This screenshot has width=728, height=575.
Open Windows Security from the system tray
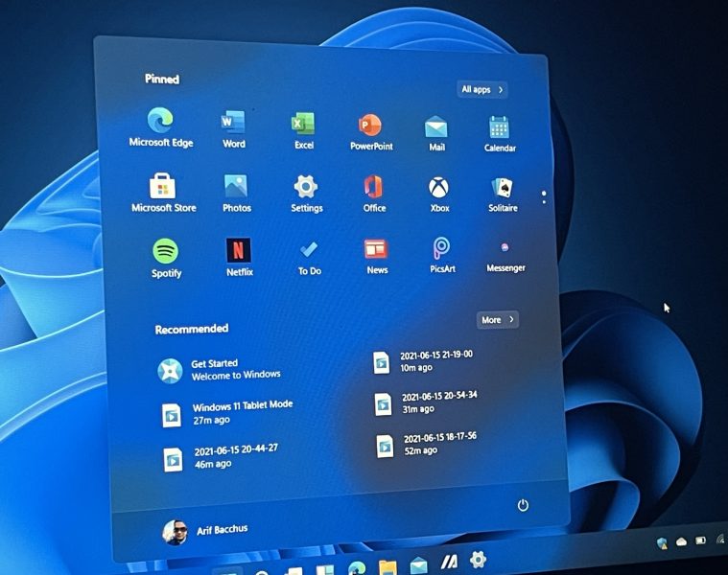662,543
